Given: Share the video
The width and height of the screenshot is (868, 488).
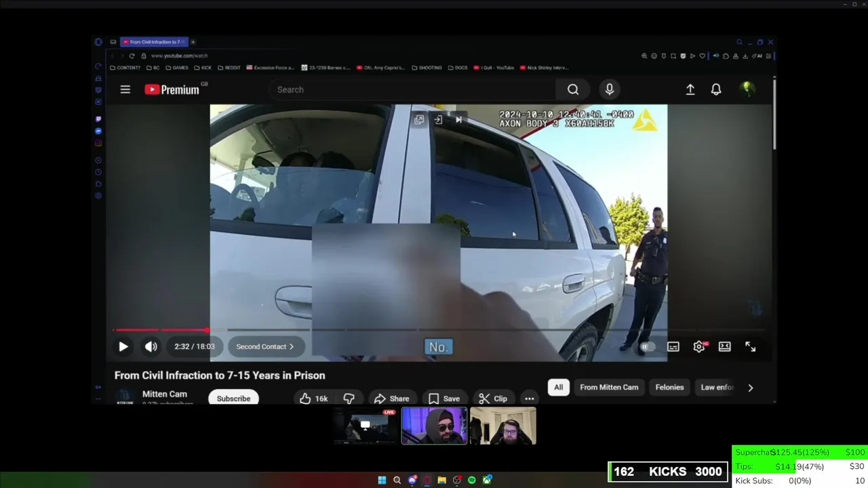Looking at the screenshot, I should click(392, 399).
